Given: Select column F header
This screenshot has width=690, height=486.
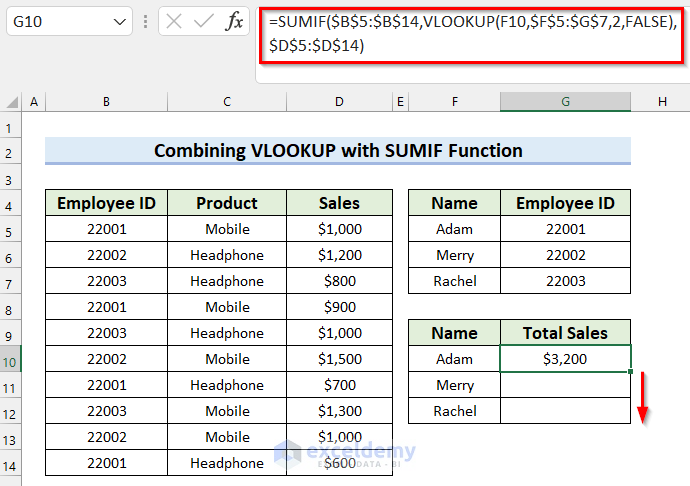Looking at the screenshot, I should [x=455, y=102].
